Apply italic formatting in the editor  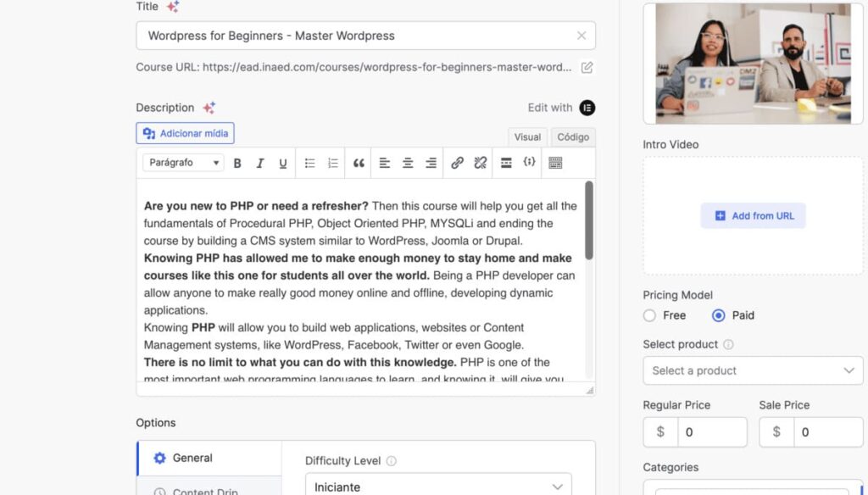tap(260, 163)
